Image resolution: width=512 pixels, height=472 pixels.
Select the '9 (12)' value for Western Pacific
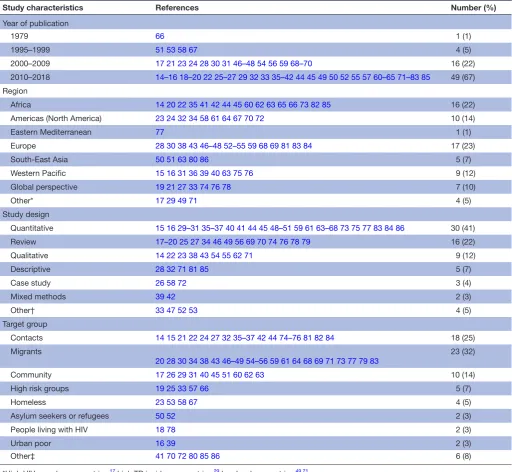pos(465,173)
